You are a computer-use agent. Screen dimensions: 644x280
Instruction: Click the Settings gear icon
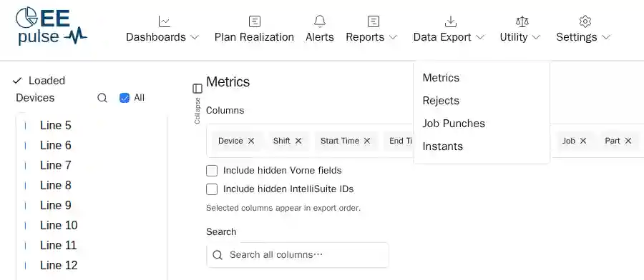coord(585,21)
